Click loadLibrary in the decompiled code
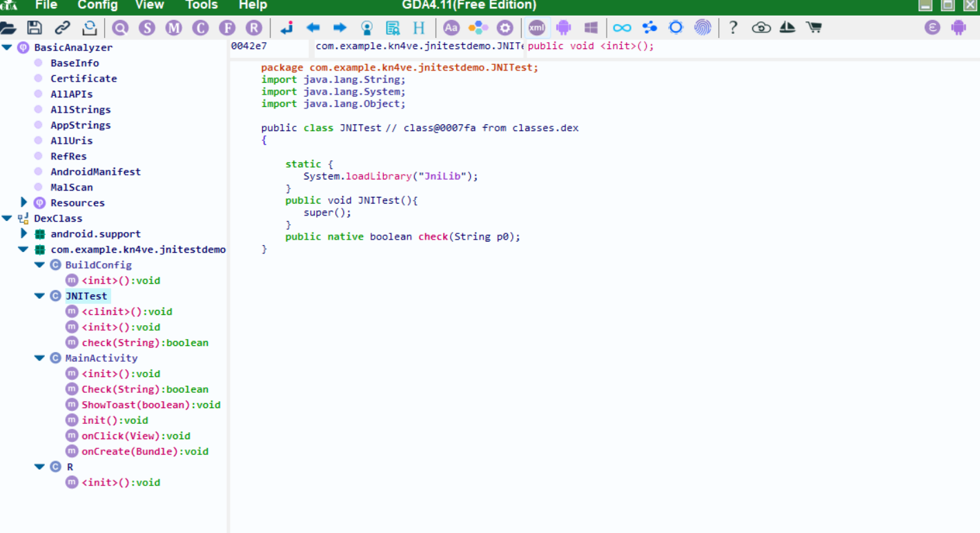 (379, 176)
